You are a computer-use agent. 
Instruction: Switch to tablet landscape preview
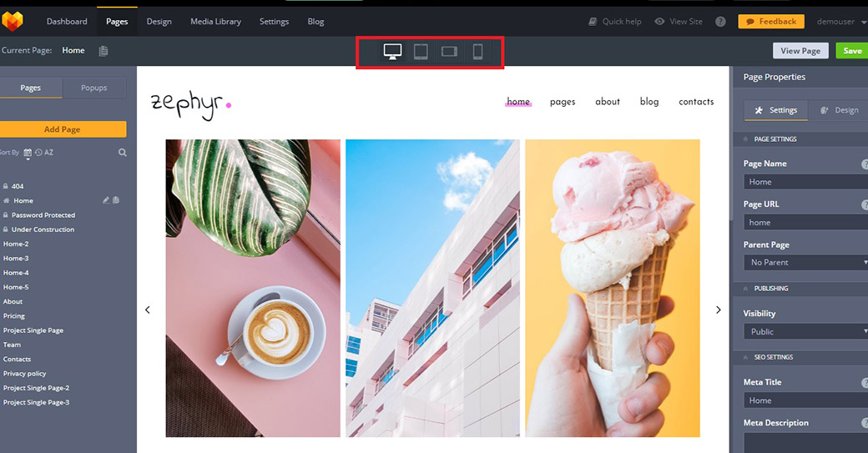449,52
